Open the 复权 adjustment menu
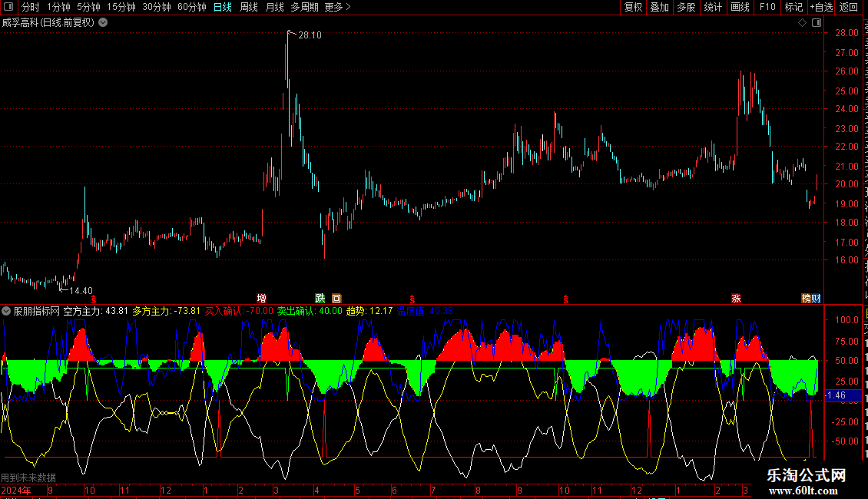 (x=633, y=7)
